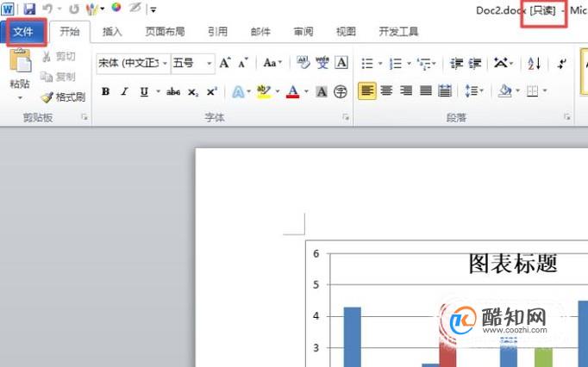Screen dimensions: 588x367
Task: Open the 开发工具 (Developer) tab
Action: pyautogui.click(x=398, y=32)
